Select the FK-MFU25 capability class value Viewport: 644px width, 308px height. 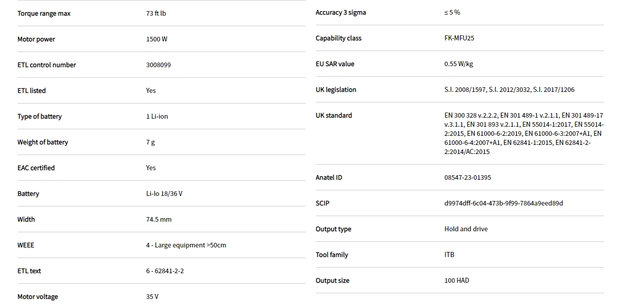pyautogui.click(x=459, y=38)
